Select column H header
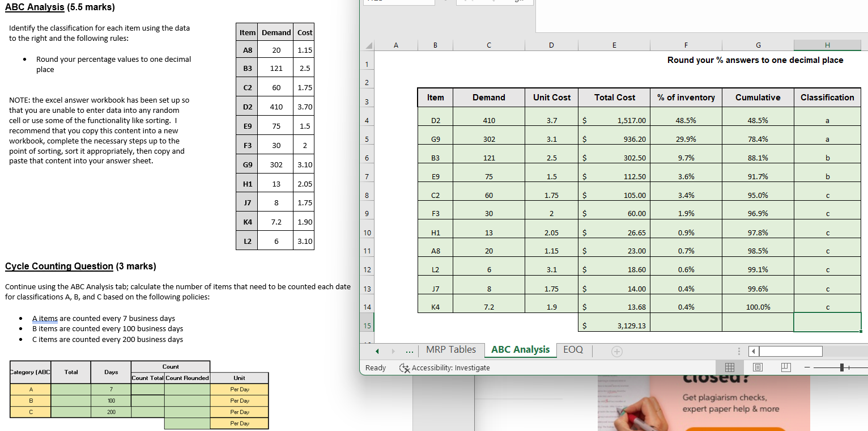868x431 pixels. [827, 45]
